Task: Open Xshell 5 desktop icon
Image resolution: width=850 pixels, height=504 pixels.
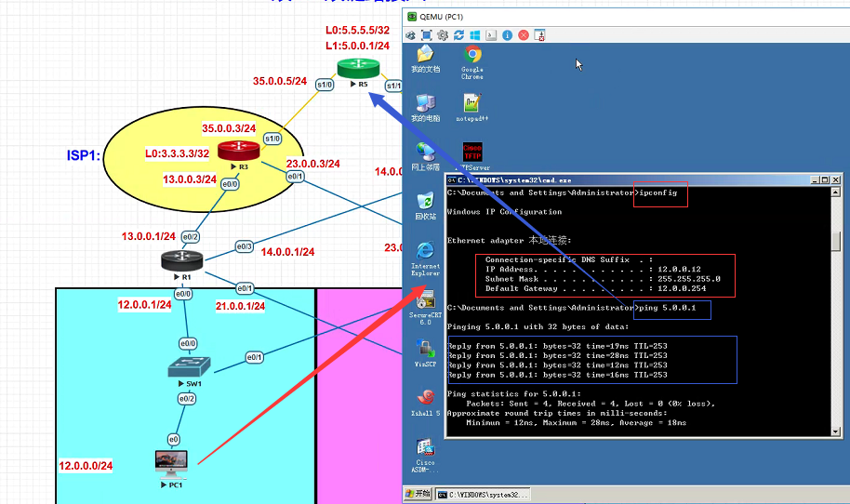Action: [x=426, y=402]
